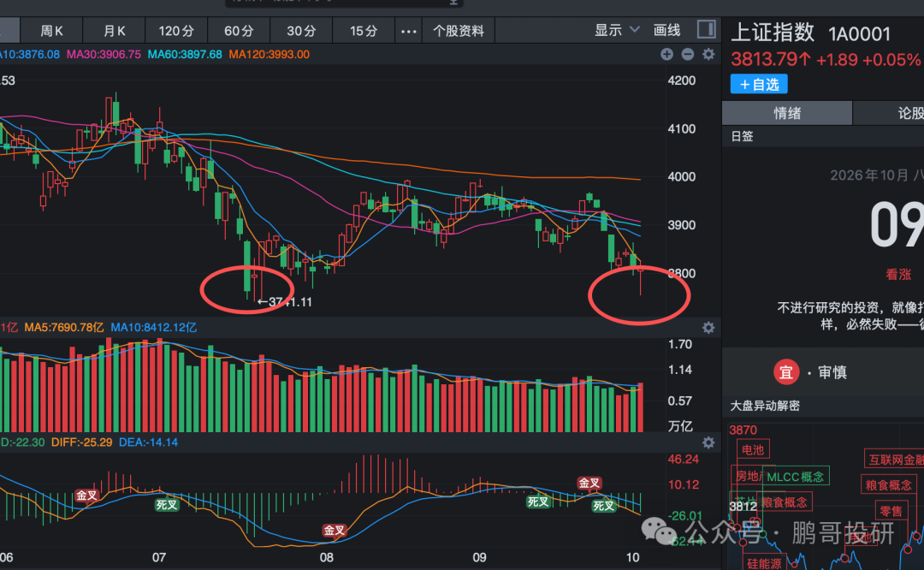The image size is (924, 570).
Task: Click the 金叉 marker near August
Action: pos(335,530)
